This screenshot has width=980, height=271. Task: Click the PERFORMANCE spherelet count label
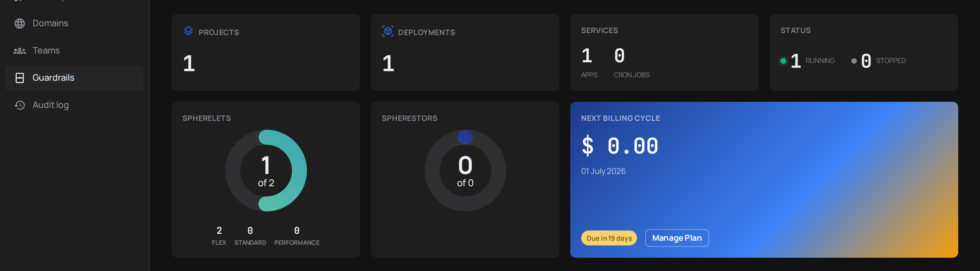tap(297, 243)
